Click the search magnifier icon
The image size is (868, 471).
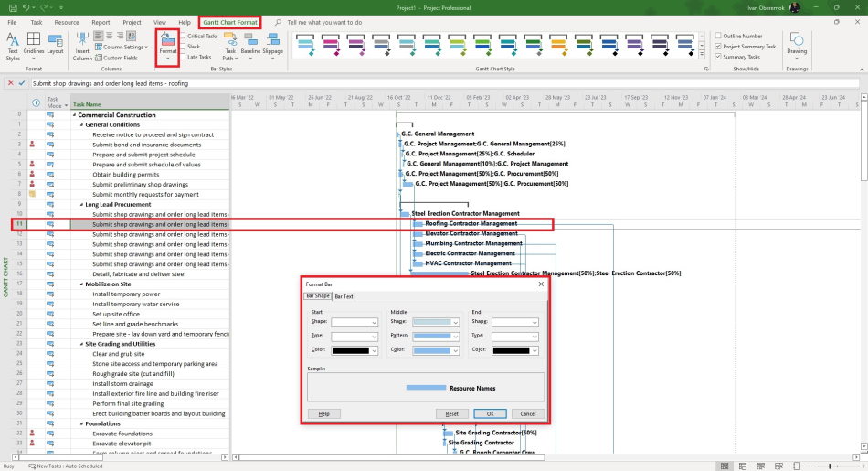pyautogui.click(x=278, y=22)
